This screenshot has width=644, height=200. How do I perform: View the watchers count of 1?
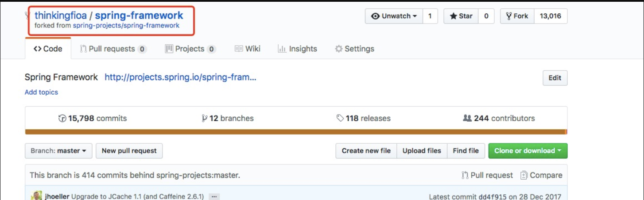[x=430, y=16]
